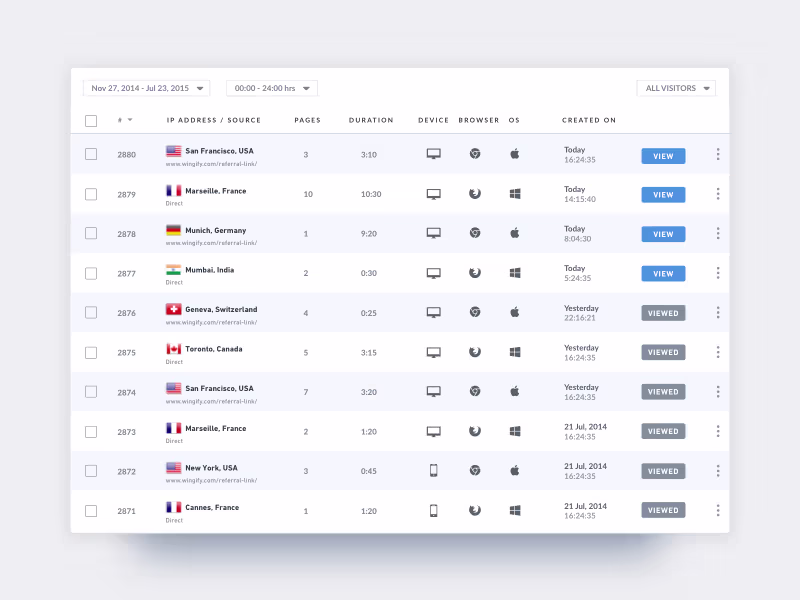Click the Windows icon in row 2871

coord(515,510)
